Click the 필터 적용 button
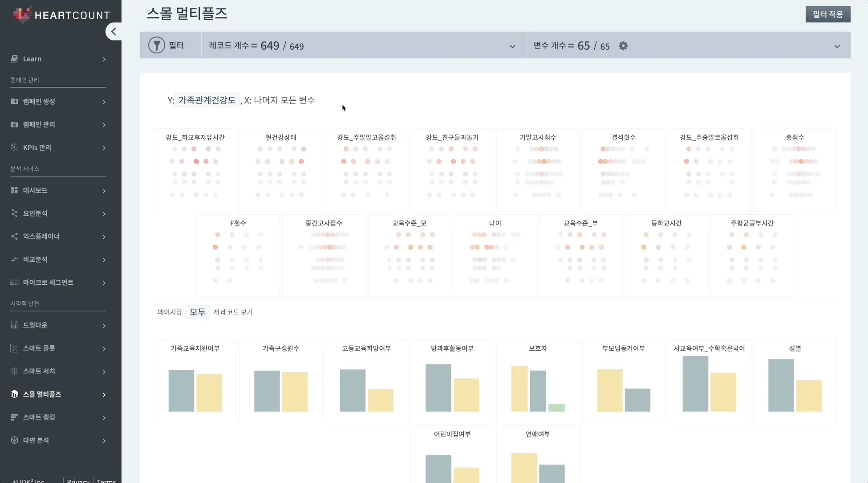 [827, 14]
